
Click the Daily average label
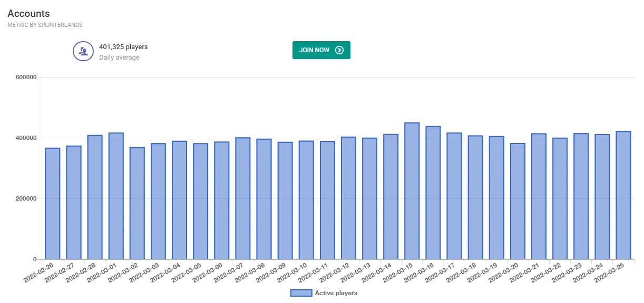[119, 57]
